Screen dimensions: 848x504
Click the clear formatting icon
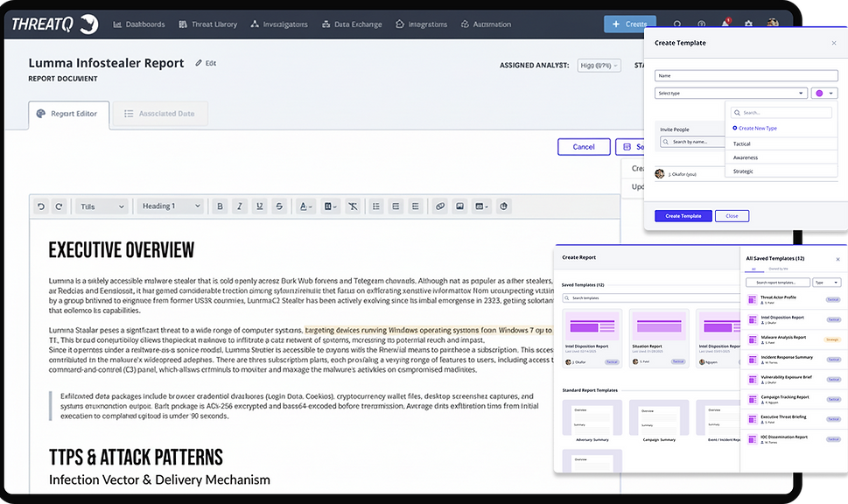click(x=353, y=206)
